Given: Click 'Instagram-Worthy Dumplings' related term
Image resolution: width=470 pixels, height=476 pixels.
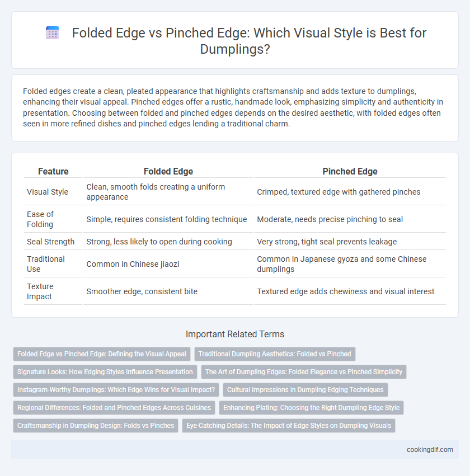Looking at the screenshot, I should point(116,390).
